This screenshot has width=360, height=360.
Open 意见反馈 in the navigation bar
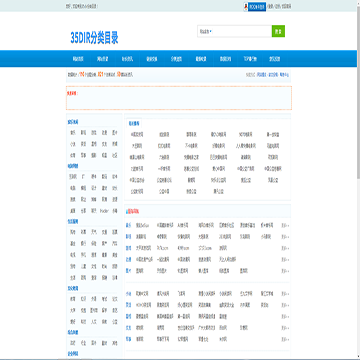(274, 59)
